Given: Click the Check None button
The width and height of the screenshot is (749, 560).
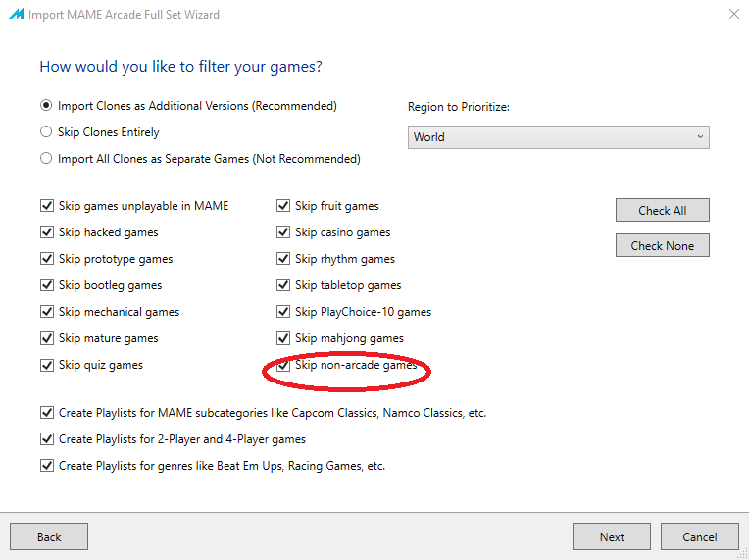Looking at the screenshot, I should pyautogui.click(x=663, y=245).
